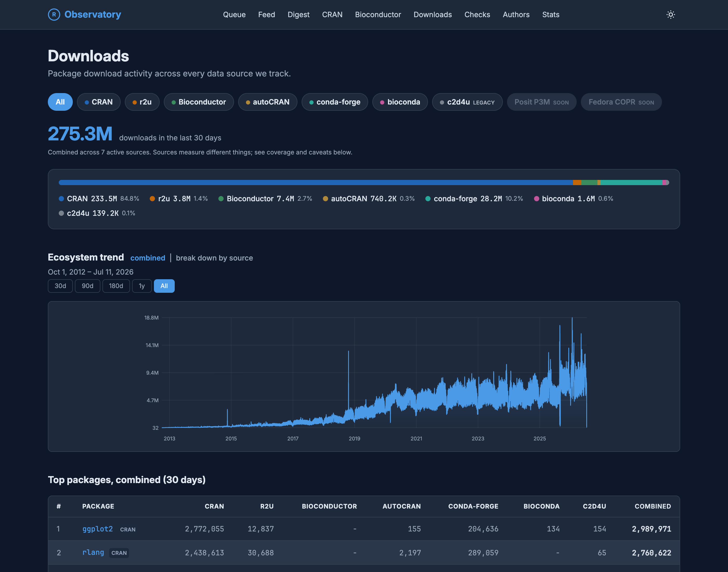Go to the Digest page
Image resolution: width=728 pixels, height=572 pixels.
tap(298, 14)
